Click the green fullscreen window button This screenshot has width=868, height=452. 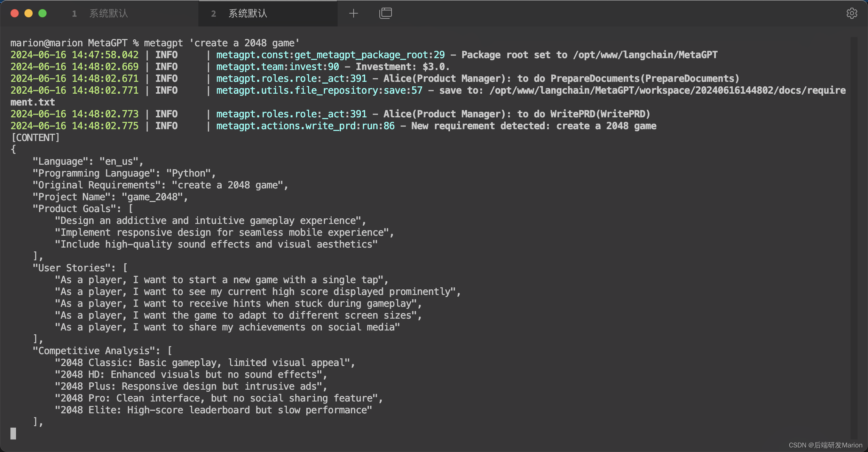coord(42,14)
